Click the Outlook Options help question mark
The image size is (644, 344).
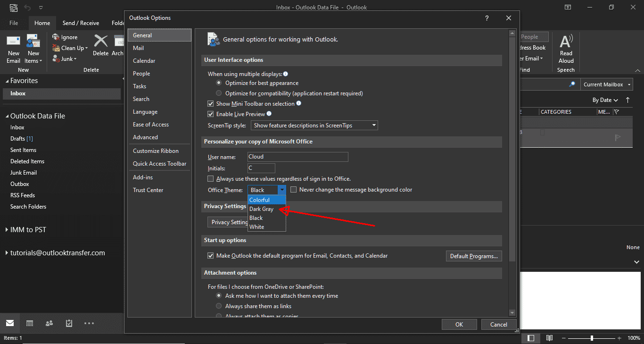point(487,18)
